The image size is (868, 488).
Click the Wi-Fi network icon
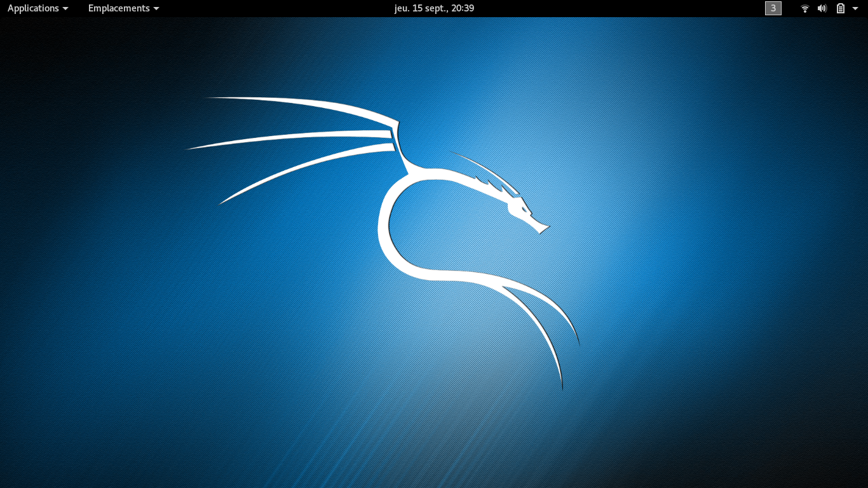click(805, 8)
